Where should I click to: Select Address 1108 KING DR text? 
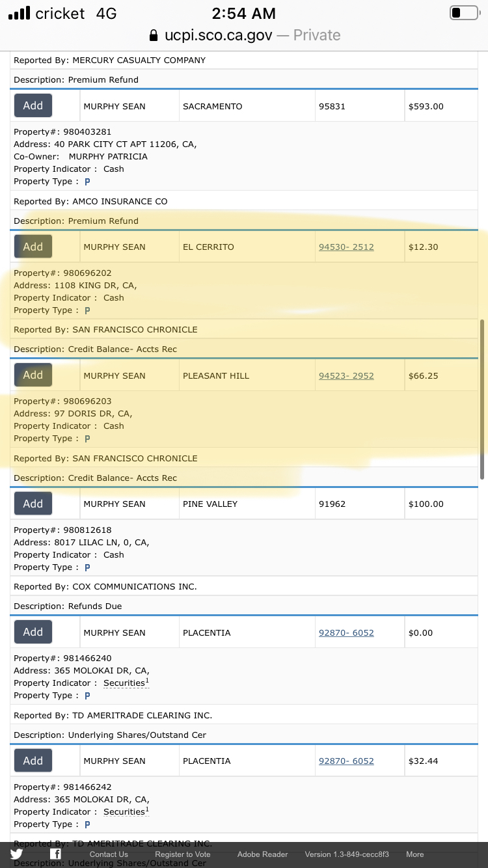click(x=75, y=286)
